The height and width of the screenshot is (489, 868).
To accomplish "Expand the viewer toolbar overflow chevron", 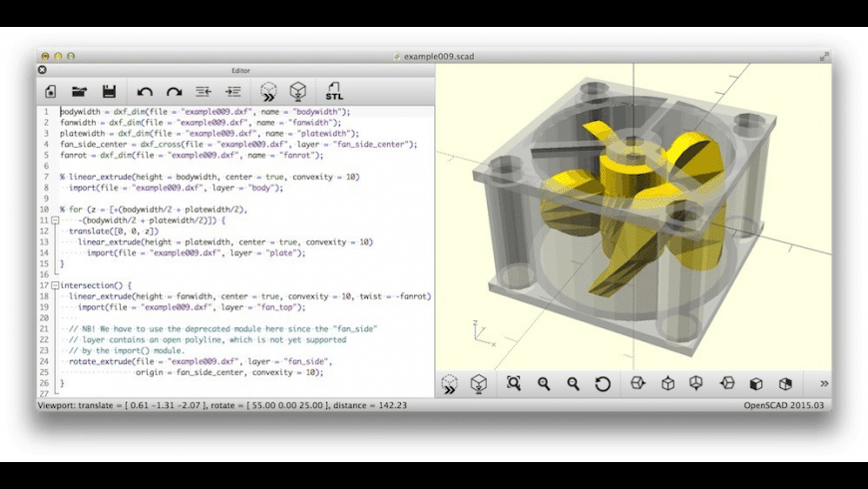I will (x=823, y=383).
